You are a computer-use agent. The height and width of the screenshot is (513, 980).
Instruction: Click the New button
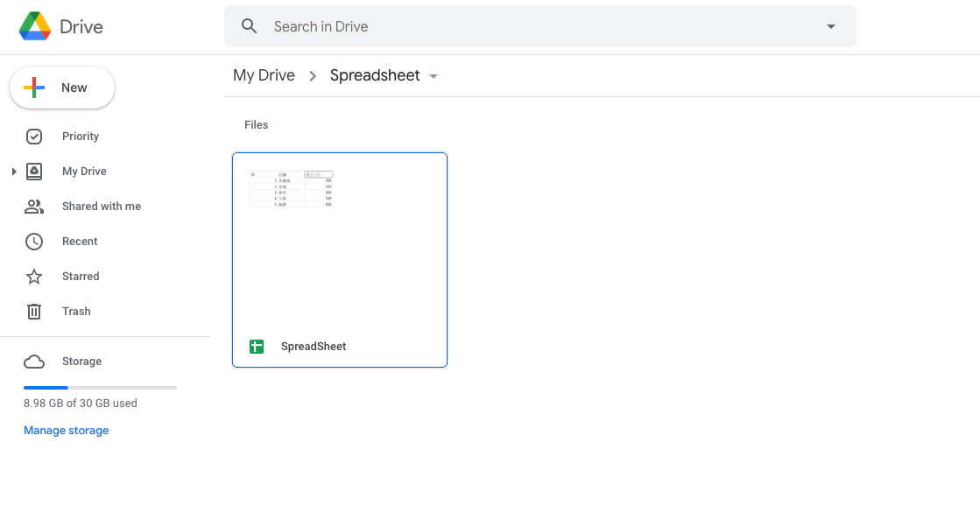coord(62,88)
